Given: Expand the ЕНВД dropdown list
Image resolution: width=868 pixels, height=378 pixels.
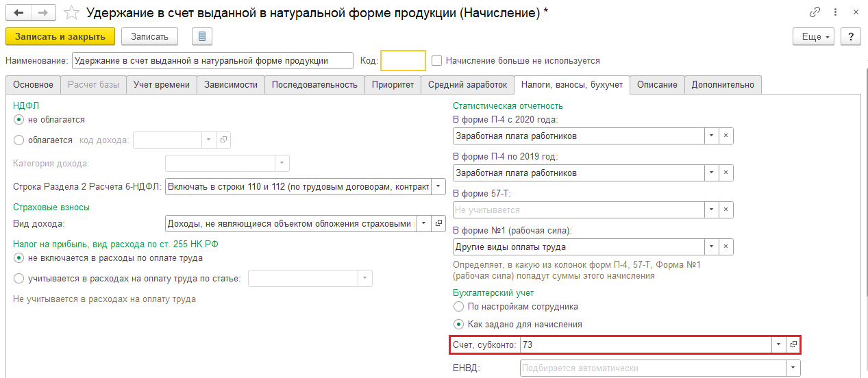Looking at the screenshot, I should (x=793, y=368).
